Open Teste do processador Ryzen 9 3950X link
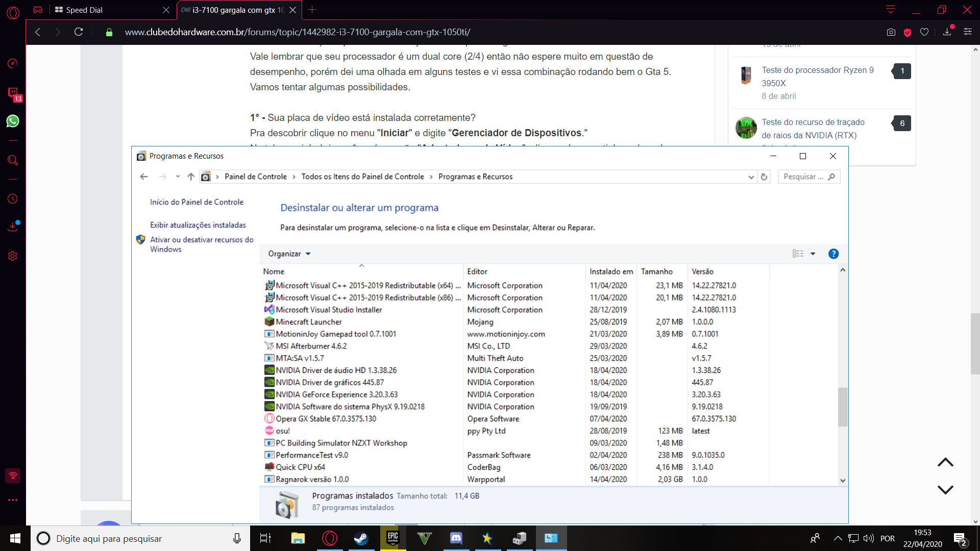Screen dimensions: 980x551 point(818,77)
